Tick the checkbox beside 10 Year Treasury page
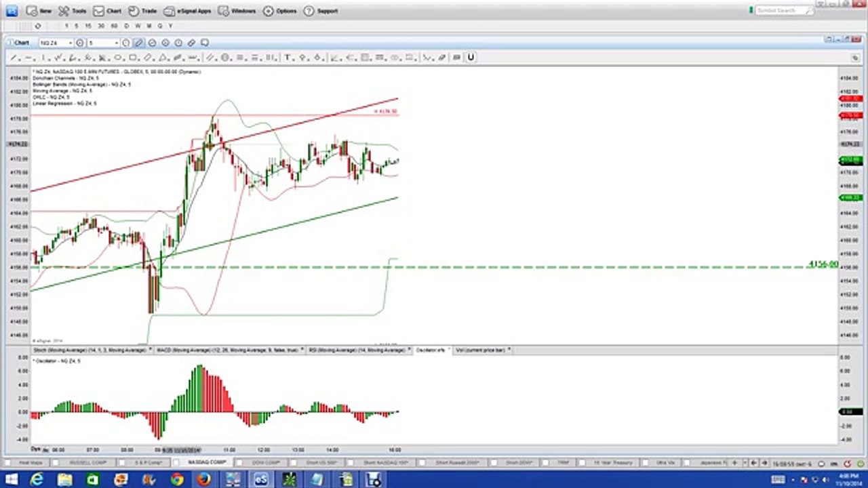The image size is (868, 488). click(x=583, y=462)
